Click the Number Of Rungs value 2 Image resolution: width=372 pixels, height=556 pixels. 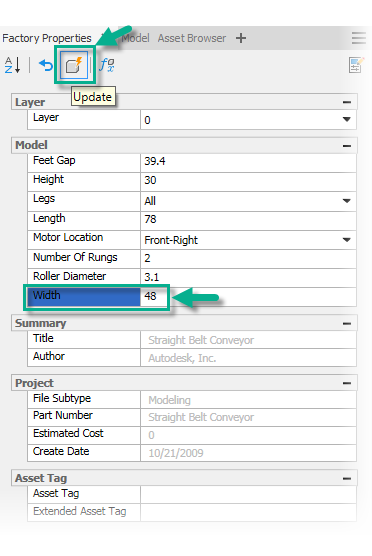[x=248, y=258]
